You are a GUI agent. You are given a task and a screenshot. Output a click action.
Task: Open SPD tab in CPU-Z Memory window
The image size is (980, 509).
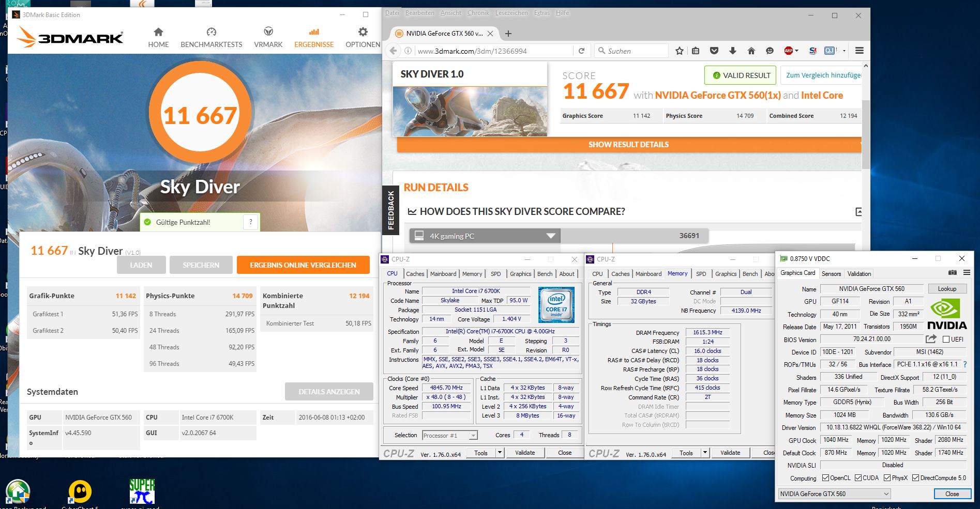click(701, 274)
